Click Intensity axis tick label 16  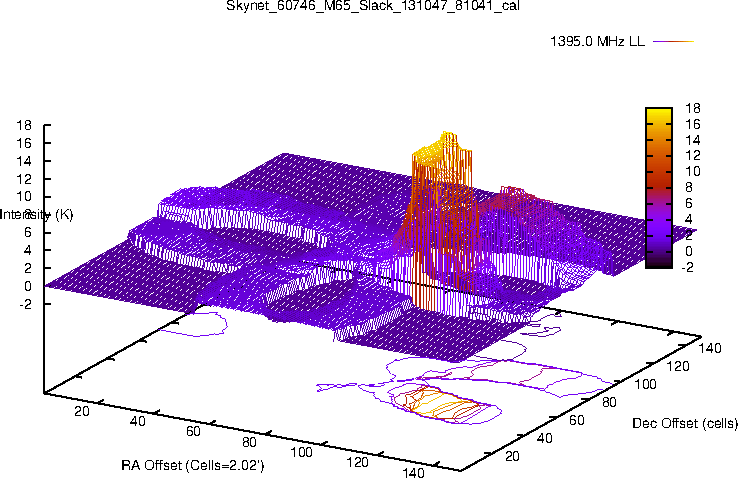click(24, 143)
